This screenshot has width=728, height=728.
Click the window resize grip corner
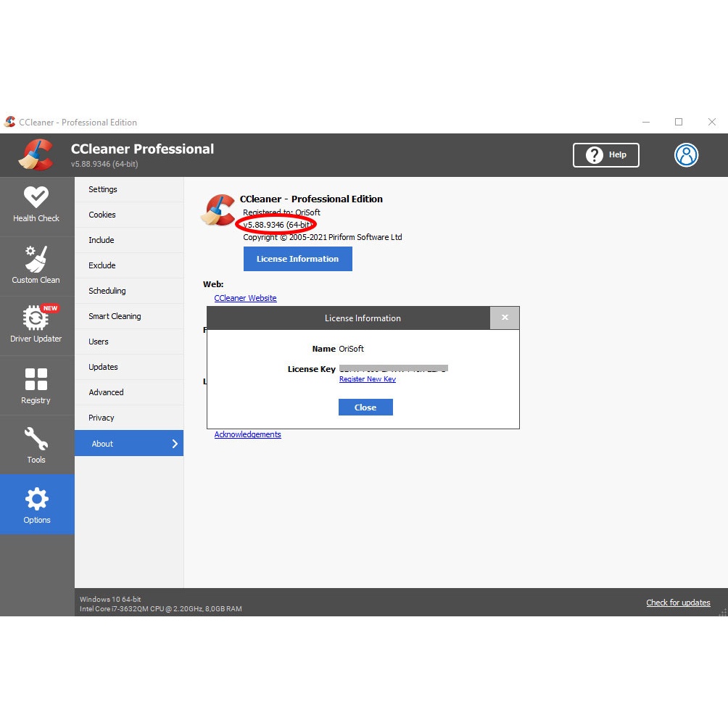click(x=723, y=613)
